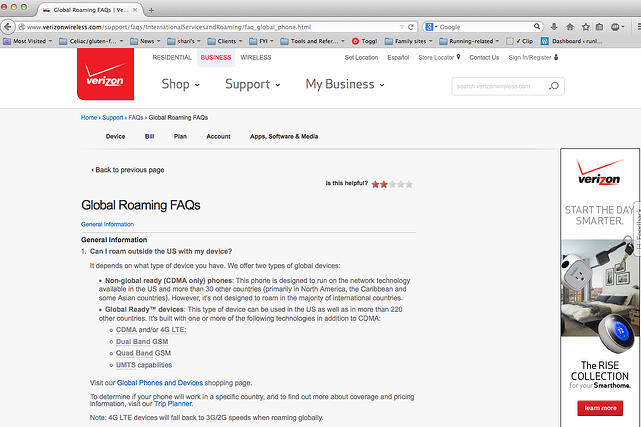Screen dimensions: 641x427
Task: Click the Google search magnifier icon
Action: (x=537, y=27)
